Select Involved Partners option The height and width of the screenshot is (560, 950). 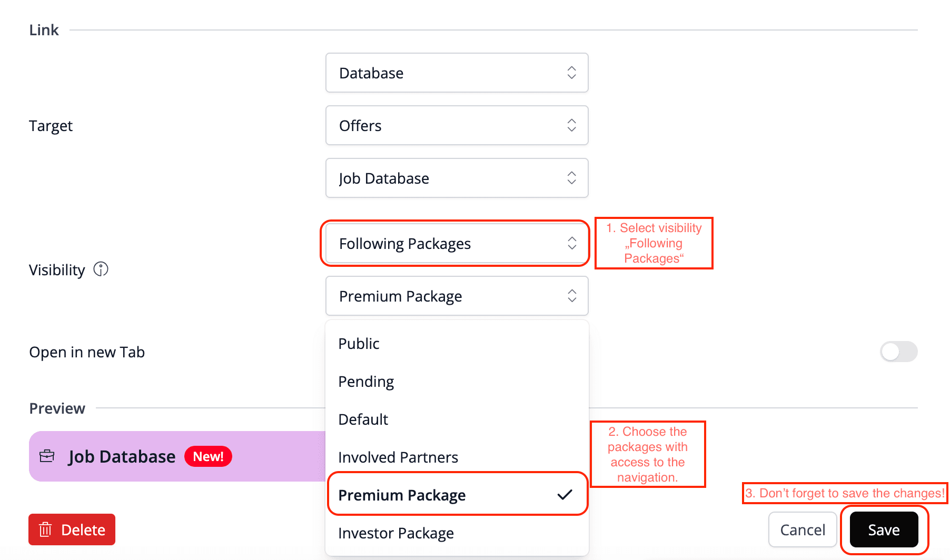398,457
